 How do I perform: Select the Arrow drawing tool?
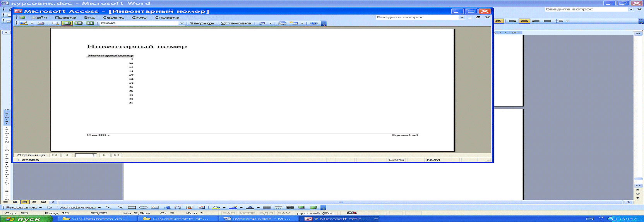tap(120, 208)
